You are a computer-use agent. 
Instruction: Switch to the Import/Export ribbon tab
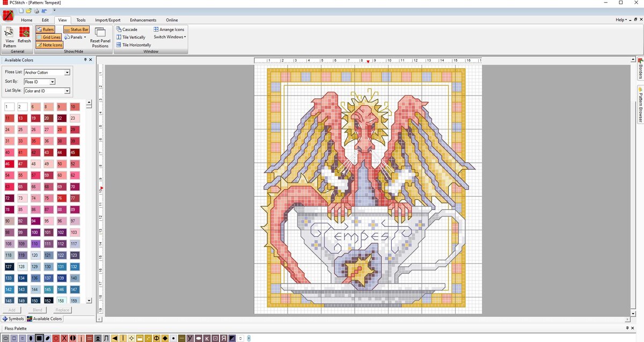(x=108, y=20)
